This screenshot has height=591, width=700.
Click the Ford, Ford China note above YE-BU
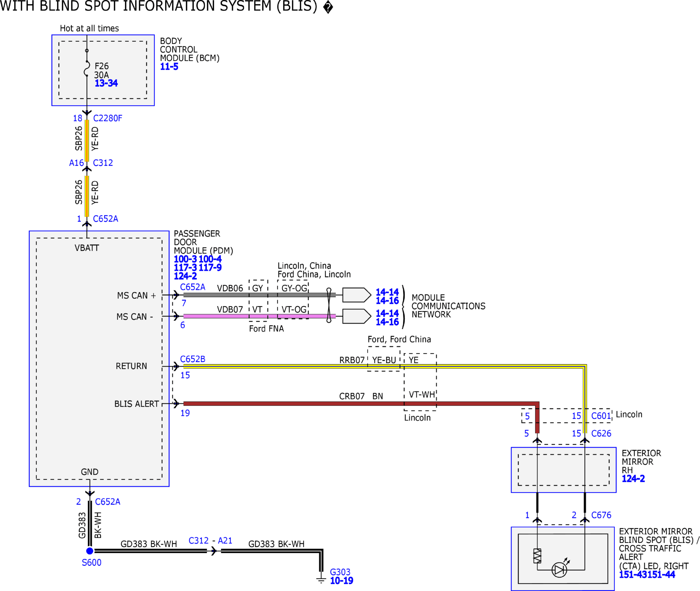(399, 340)
